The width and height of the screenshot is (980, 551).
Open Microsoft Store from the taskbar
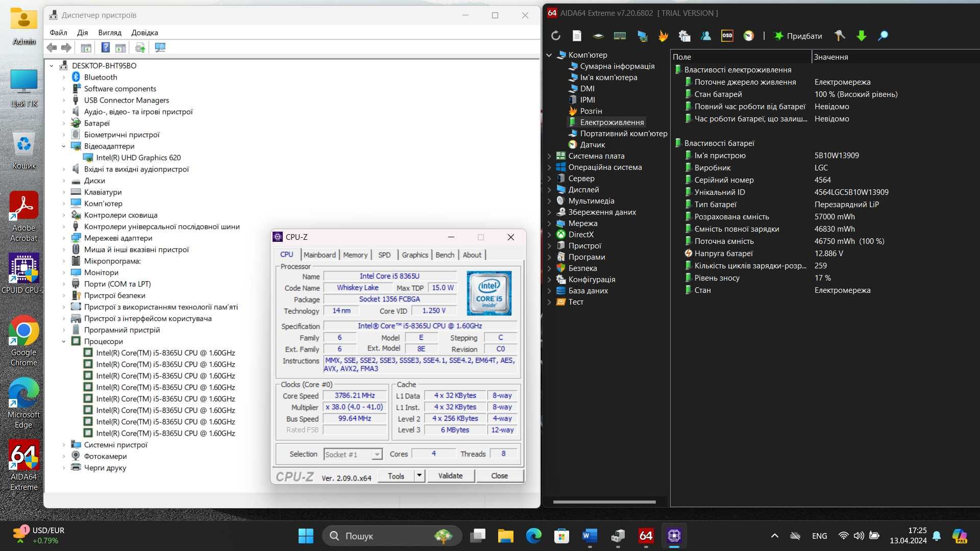(561, 536)
